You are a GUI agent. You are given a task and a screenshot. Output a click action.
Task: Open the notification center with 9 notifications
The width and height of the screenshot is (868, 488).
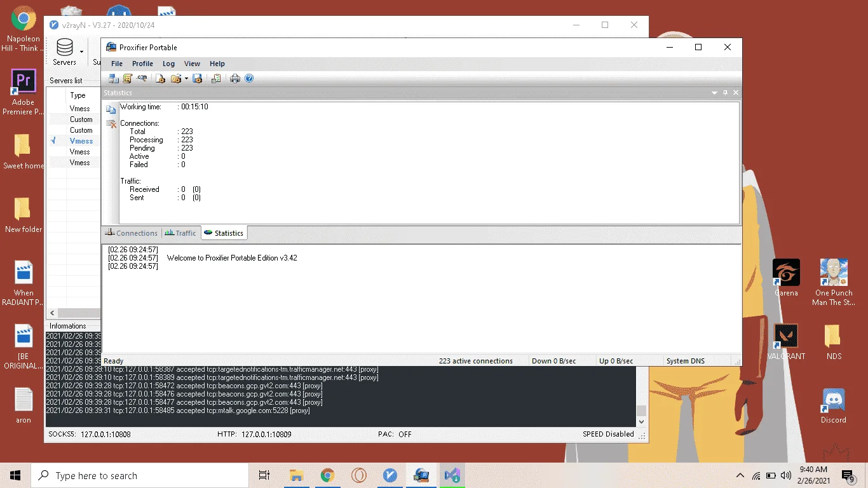848,476
